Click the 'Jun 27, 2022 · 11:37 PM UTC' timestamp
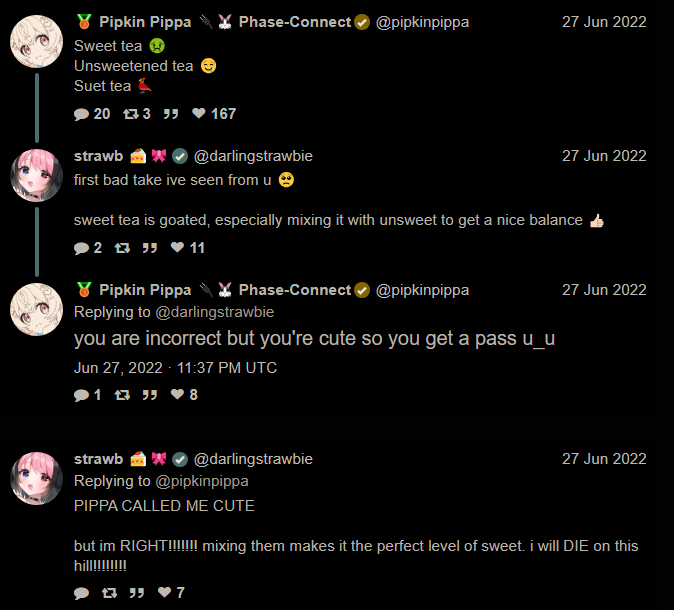Image resolution: width=674 pixels, height=610 pixels. [x=175, y=368]
